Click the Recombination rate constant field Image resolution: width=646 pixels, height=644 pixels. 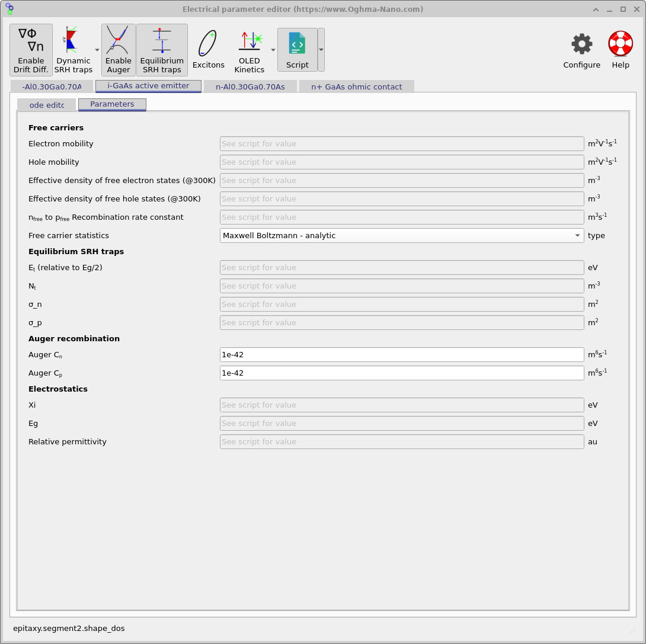click(x=402, y=217)
